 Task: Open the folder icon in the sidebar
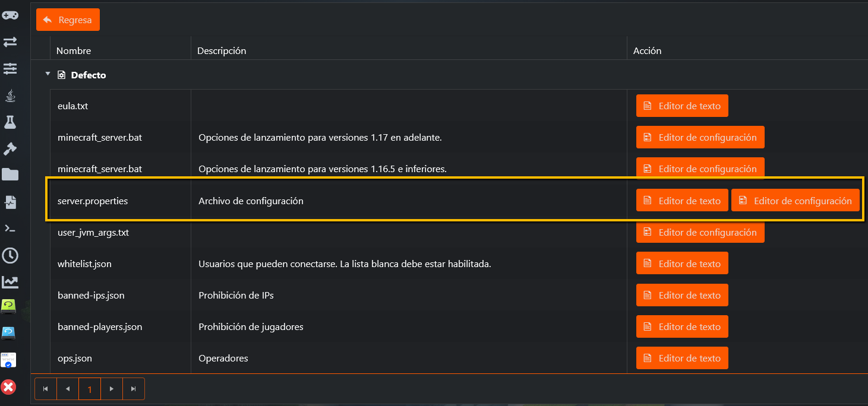pyautogui.click(x=10, y=175)
